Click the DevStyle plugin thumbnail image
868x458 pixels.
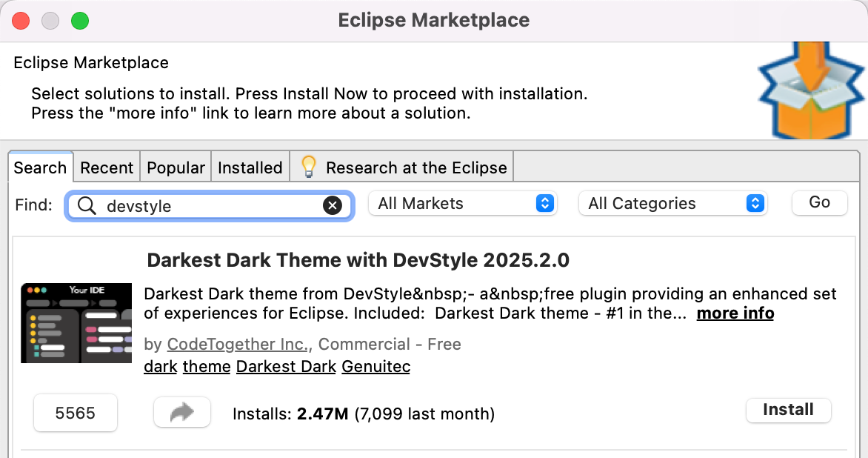(76, 322)
